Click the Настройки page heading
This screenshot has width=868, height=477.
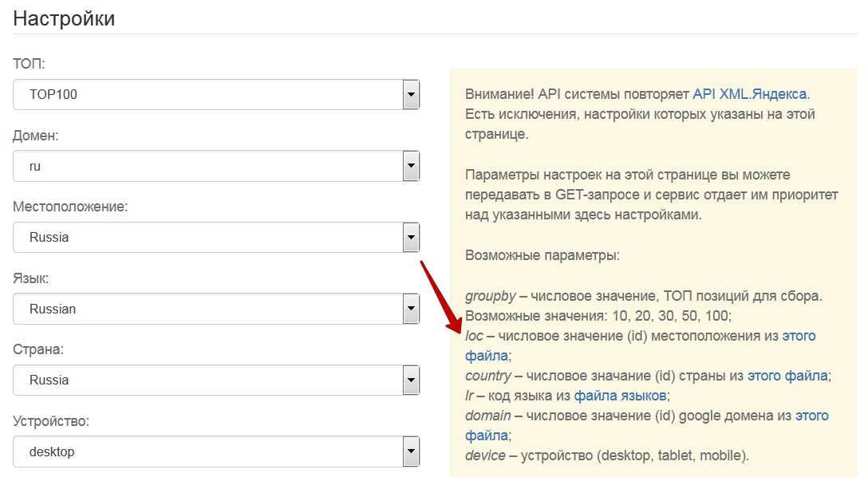click(65, 18)
